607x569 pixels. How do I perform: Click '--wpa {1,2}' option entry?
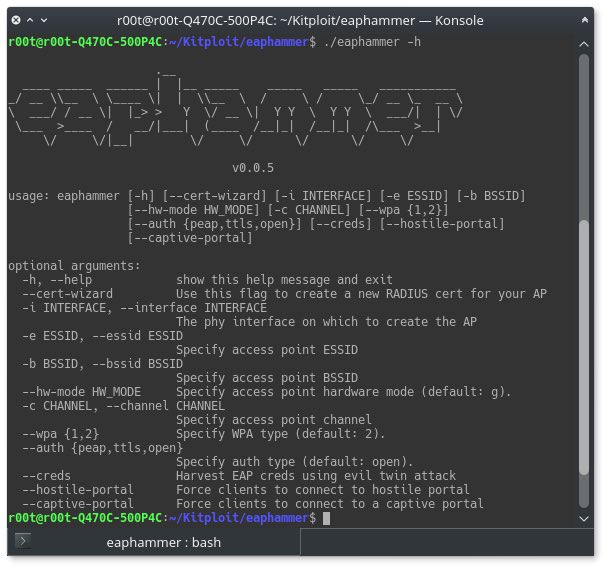point(60,434)
